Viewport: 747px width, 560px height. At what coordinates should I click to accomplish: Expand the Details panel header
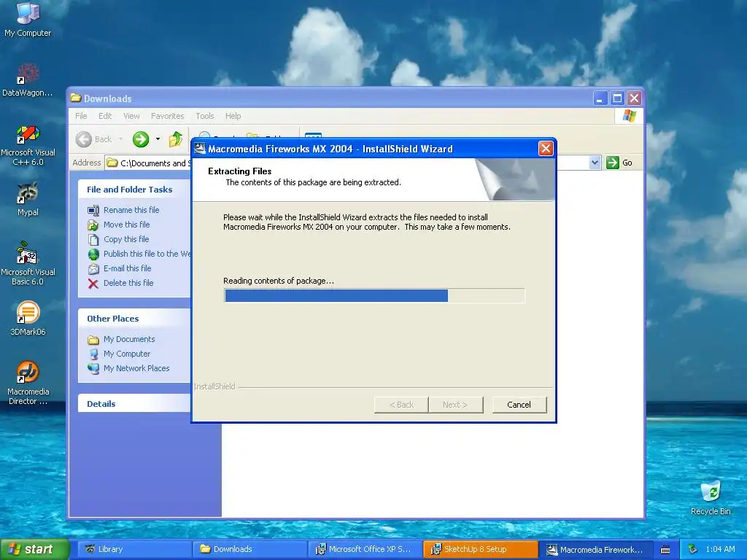click(134, 404)
